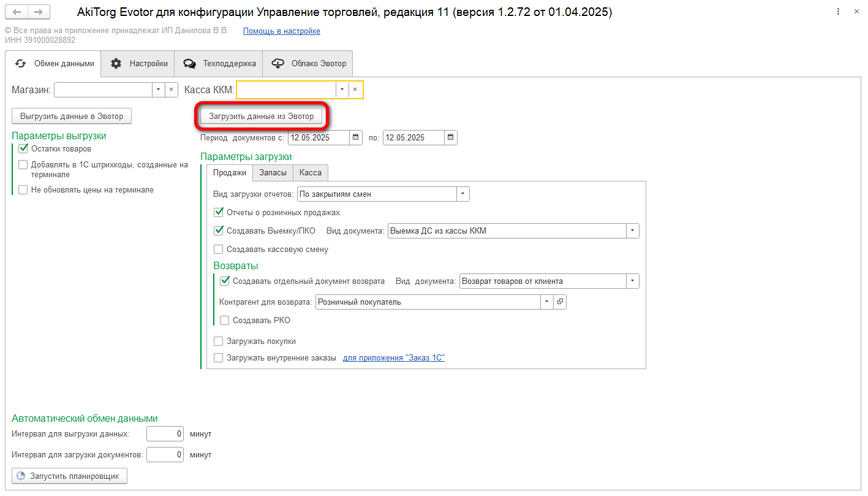Open the Облако Эвотор tab
868x496 pixels.
(308, 64)
